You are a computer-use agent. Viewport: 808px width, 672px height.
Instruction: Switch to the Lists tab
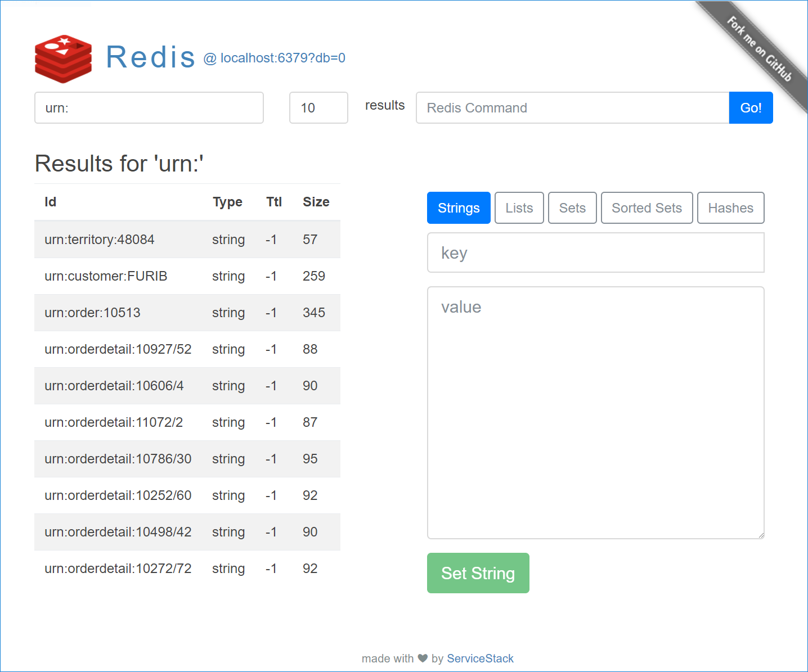pos(519,208)
